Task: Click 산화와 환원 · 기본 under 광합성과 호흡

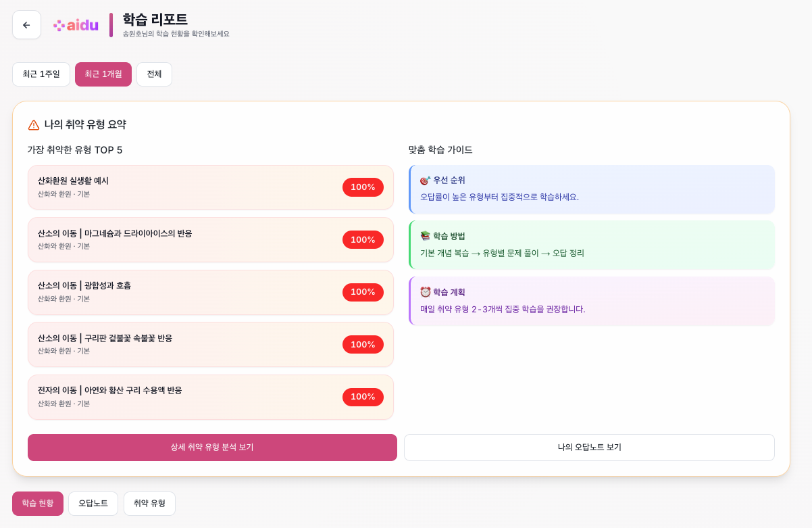Action: (64, 299)
